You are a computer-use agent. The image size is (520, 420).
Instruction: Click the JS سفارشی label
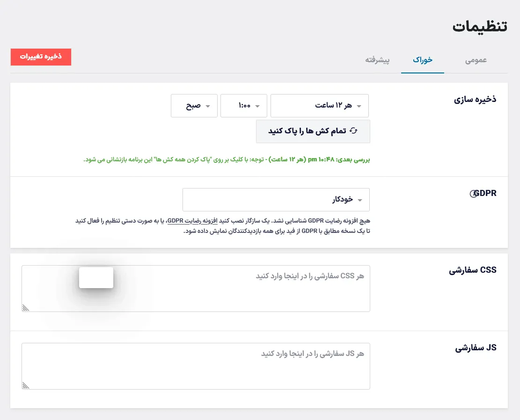476,348
